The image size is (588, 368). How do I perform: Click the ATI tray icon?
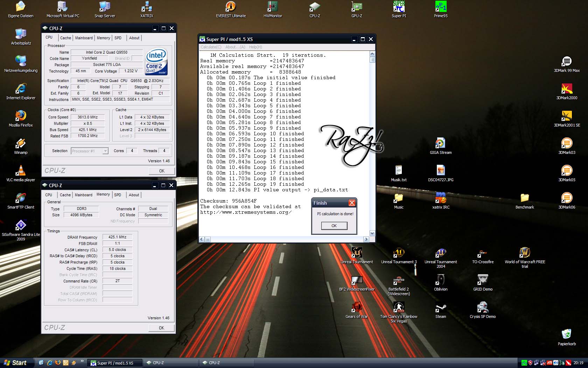[x=549, y=363]
